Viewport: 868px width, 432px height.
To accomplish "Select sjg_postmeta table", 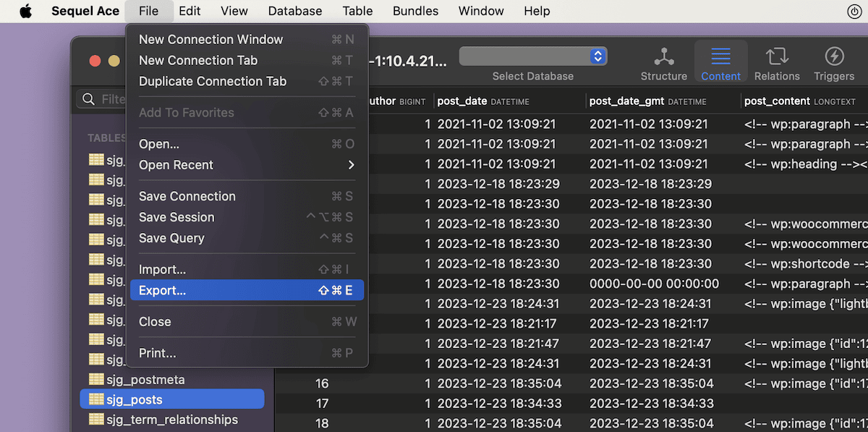I will pos(172,379).
